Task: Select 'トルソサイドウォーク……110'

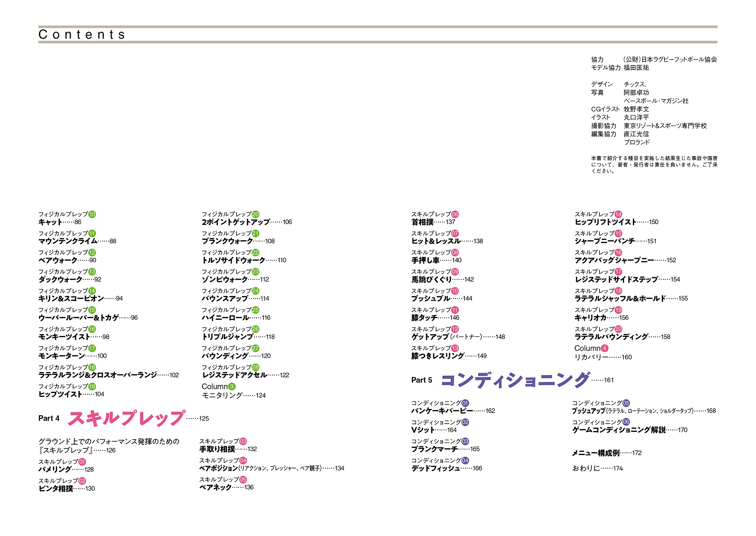Action: (244, 260)
